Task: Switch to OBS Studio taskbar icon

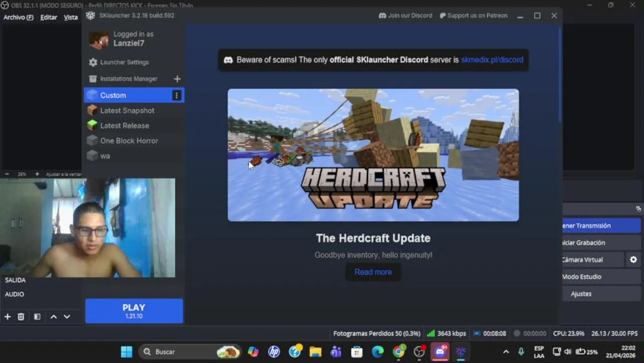Action: (x=419, y=352)
